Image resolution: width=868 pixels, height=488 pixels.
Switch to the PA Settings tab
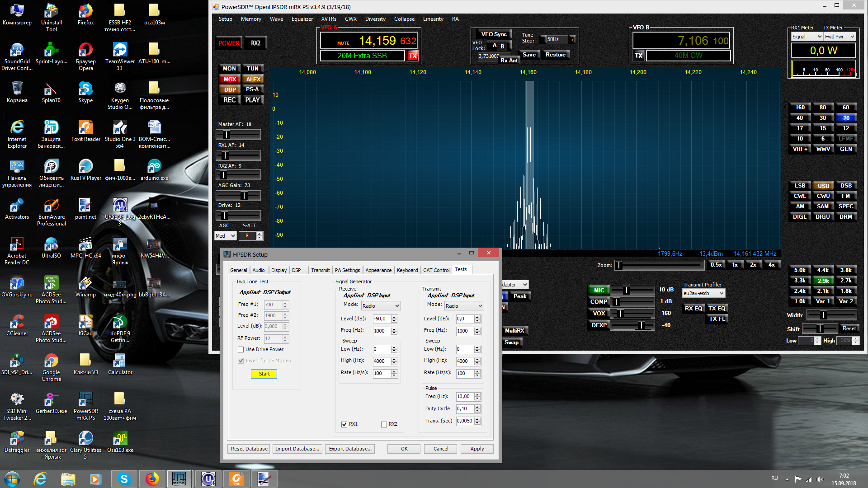(347, 270)
